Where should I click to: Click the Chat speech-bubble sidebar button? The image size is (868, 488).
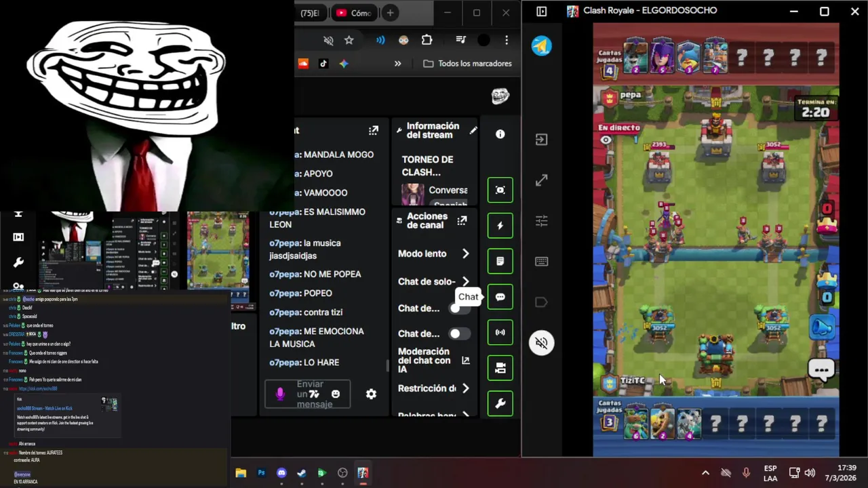pyautogui.click(x=500, y=297)
